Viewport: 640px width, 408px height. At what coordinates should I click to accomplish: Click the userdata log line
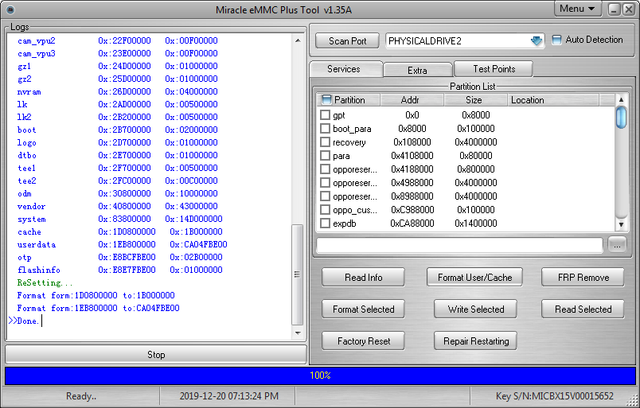pyautogui.click(x=122, y=244)
